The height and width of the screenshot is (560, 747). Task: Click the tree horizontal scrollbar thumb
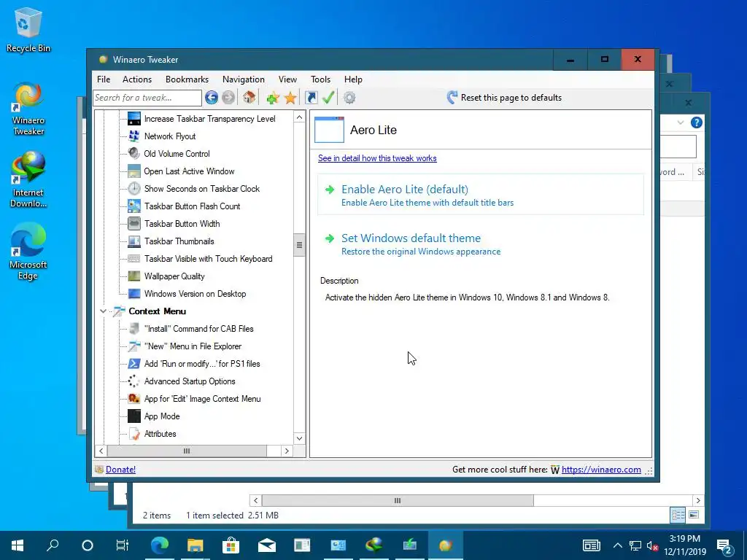point(187,451)
